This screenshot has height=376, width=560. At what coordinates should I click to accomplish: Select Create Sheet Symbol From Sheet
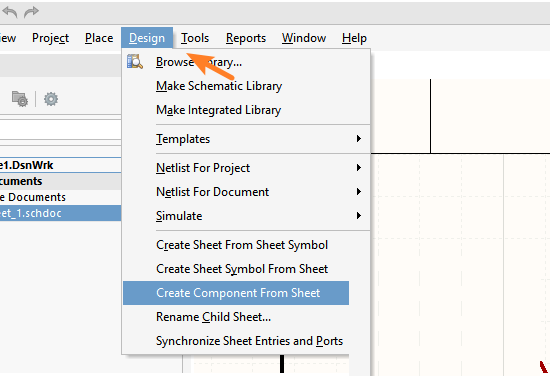(242, 269)
